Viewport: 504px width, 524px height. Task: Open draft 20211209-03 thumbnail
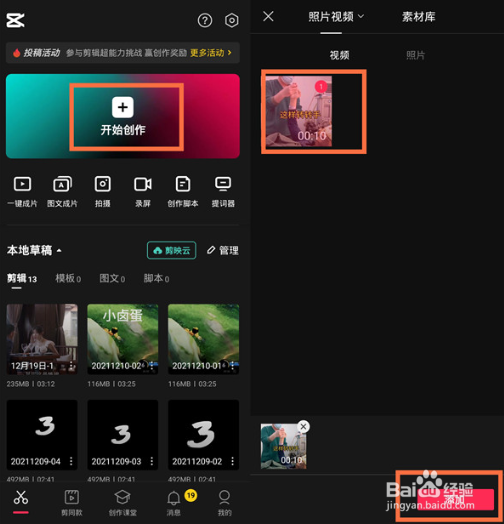(x=123, y=435)
